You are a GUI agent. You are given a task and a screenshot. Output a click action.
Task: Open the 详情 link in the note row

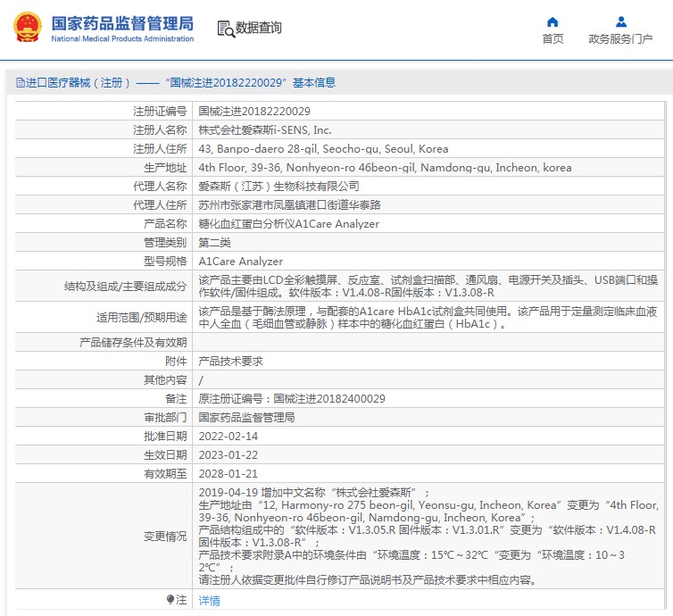(209, 601)
